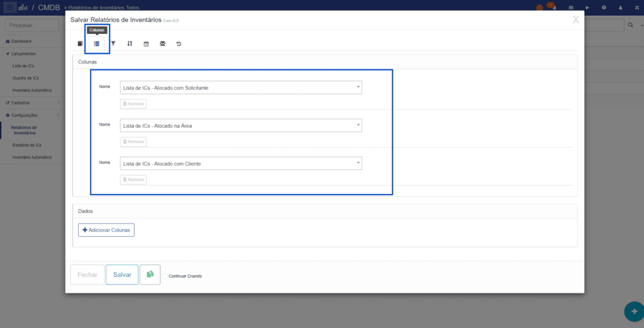Click the CMDB header title
The width and height of the screenshot is (644, 328).
(x=49, y=8)
